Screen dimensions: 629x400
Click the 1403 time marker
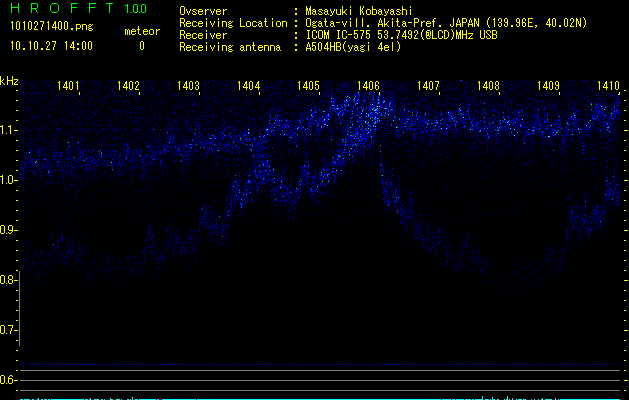click(188, 85)
